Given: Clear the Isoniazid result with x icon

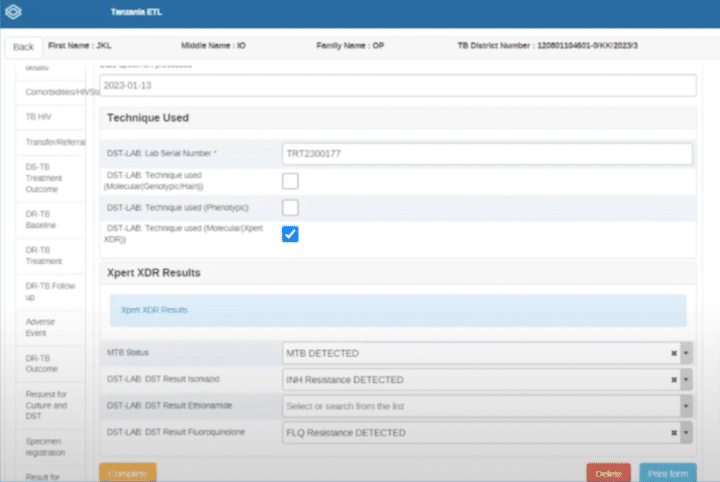Looking at the screenshot, I should pyautogui.click(x=674, y=380).
